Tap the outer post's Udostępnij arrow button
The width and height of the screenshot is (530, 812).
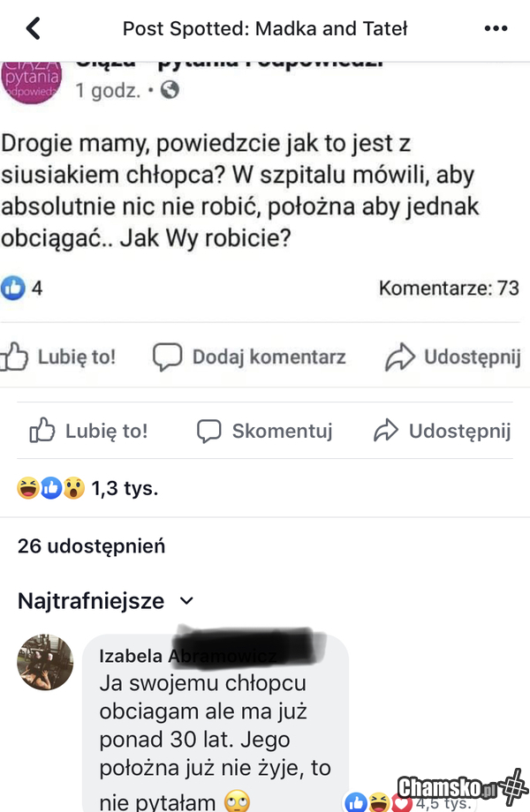pos(442,431)
